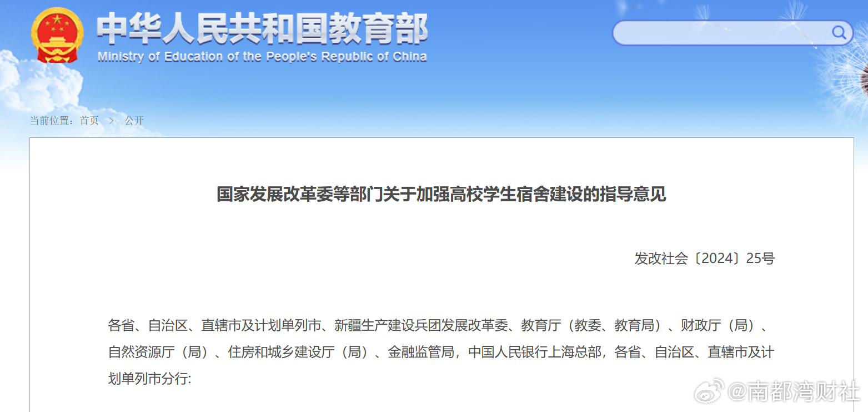This screenshot has width=868, height=412.
Task: Focus the header search input field
Action: (722, 33)
